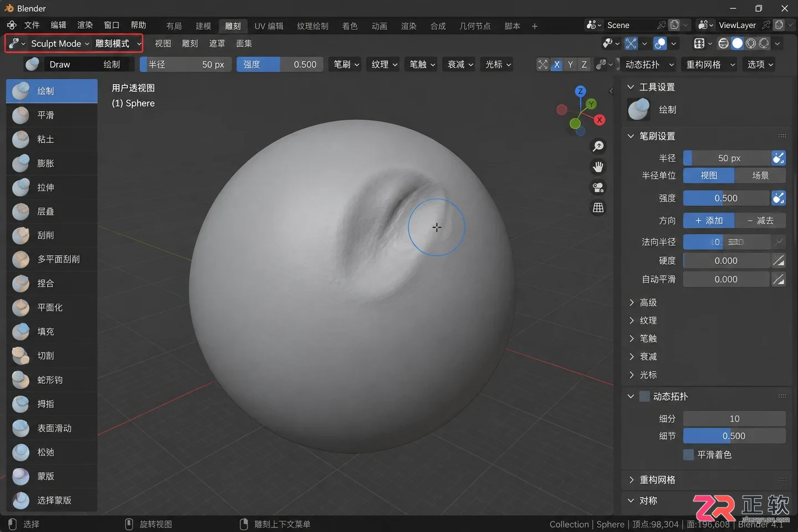
Task: Open the 衰减 dropdown in header
Action: [x=461, y=65]
